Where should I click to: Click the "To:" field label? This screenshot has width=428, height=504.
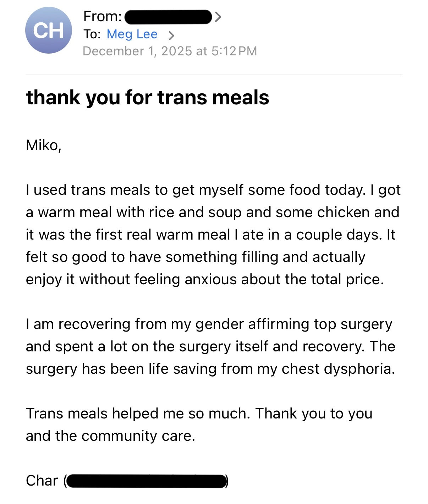tap(92, 34)
